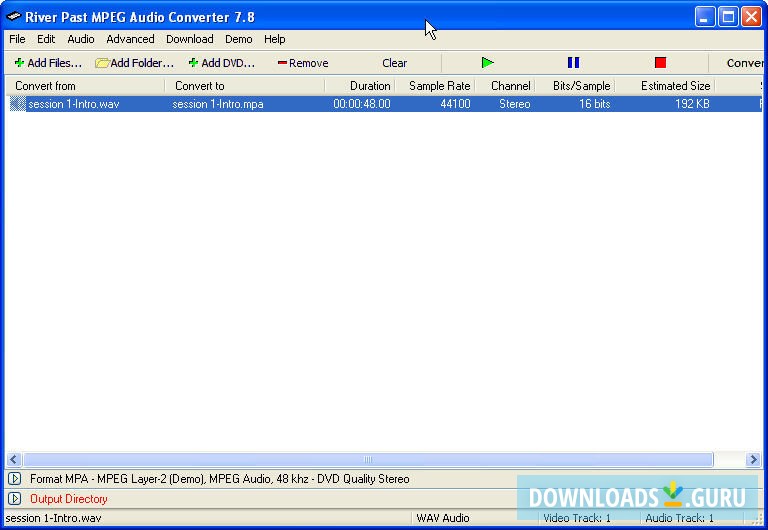Click the 'Convert to' column header

tap(245, 86)
